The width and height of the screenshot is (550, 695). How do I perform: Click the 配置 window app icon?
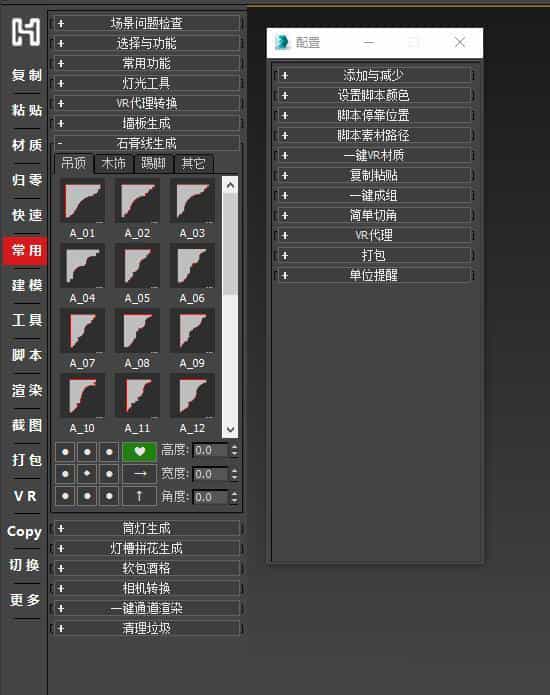pyautogui.click(x=281, y=43)
